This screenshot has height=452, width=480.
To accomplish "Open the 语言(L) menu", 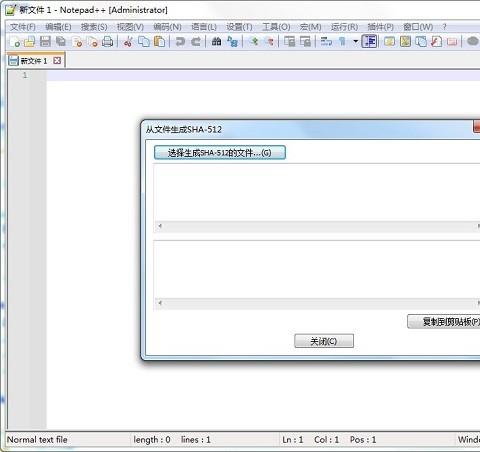I will coord(204,27).
